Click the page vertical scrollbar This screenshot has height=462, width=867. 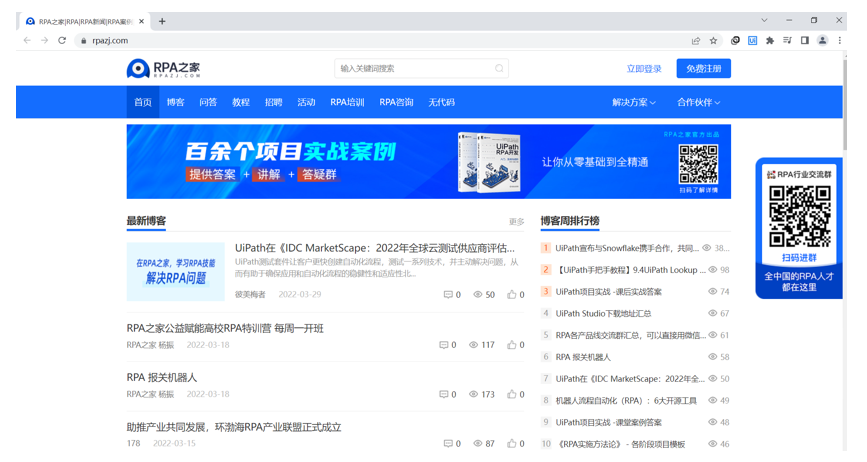844,105
